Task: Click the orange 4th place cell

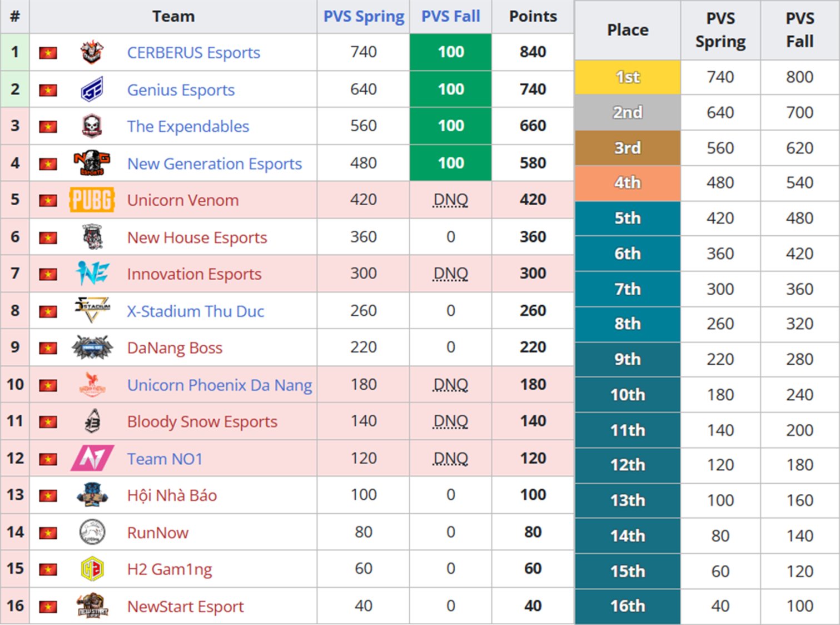Action: click(628, 183)
